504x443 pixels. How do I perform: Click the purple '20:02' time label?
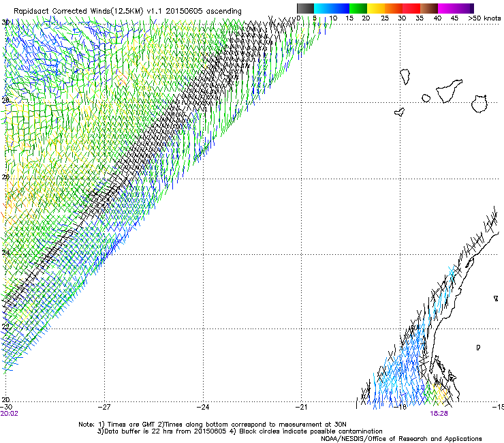pyautogui.click(x=9, y=414)
